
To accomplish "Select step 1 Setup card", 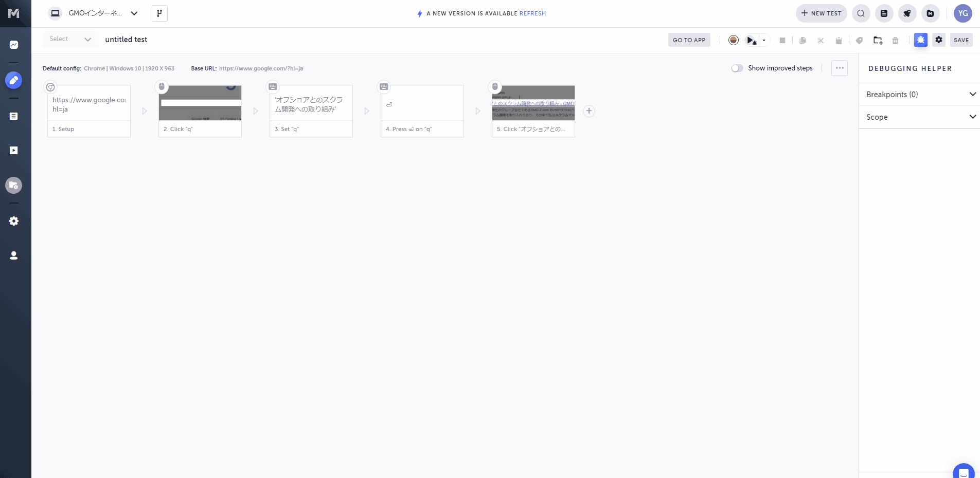I will click(x=89, y=111).
